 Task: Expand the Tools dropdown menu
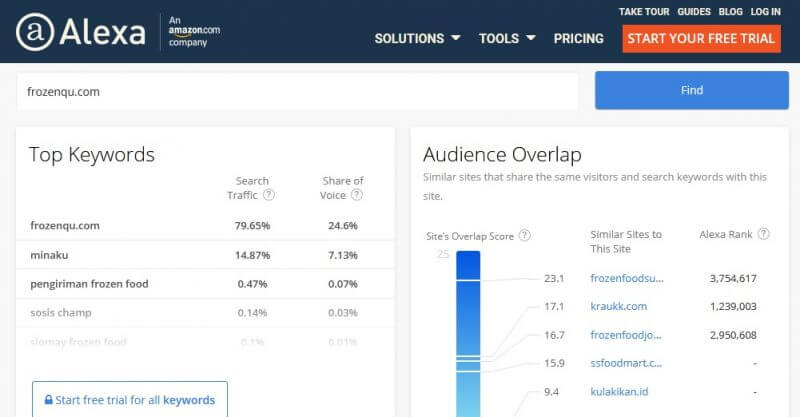tap(507, 38)
